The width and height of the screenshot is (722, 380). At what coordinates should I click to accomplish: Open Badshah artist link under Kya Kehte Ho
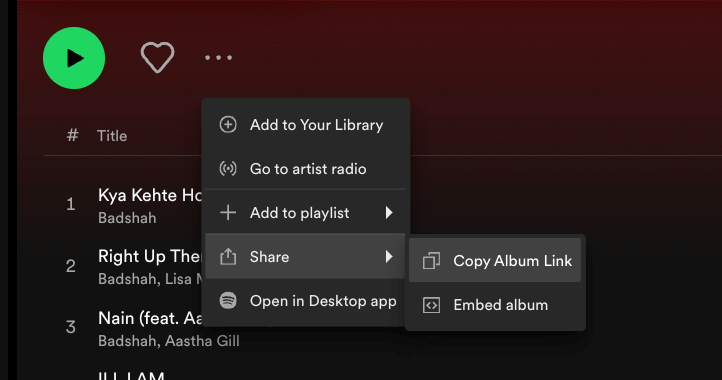[x=127, y=218]
